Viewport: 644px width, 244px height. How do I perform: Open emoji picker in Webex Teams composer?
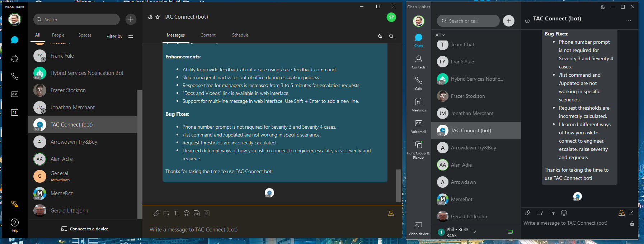click(x=187, y=213)
